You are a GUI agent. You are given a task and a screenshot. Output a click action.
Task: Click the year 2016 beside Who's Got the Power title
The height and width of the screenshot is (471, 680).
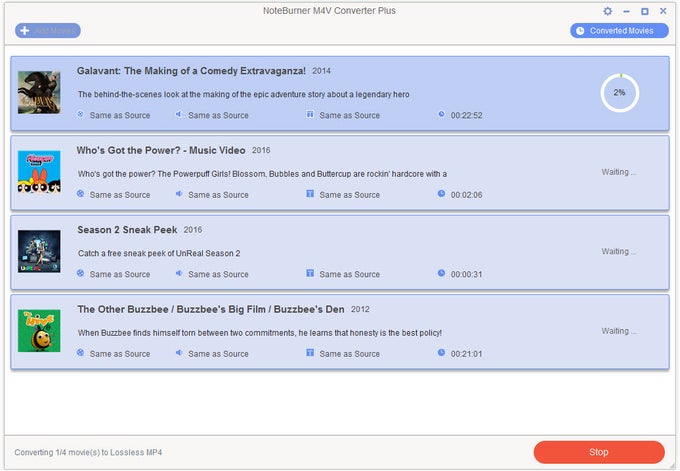coord(261,150)
